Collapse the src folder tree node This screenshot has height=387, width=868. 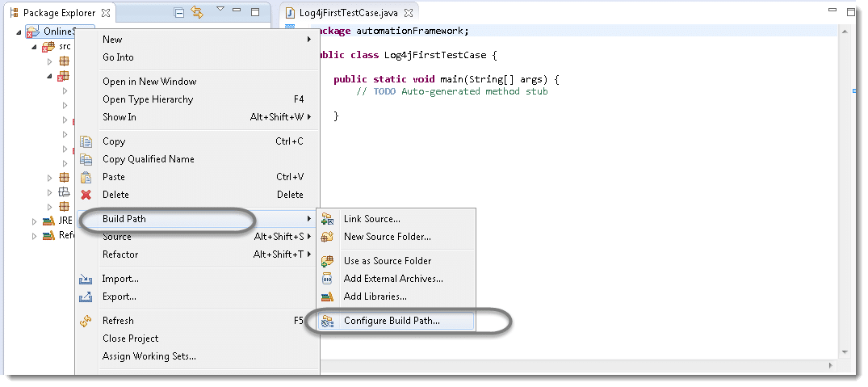tap(35, 47)
